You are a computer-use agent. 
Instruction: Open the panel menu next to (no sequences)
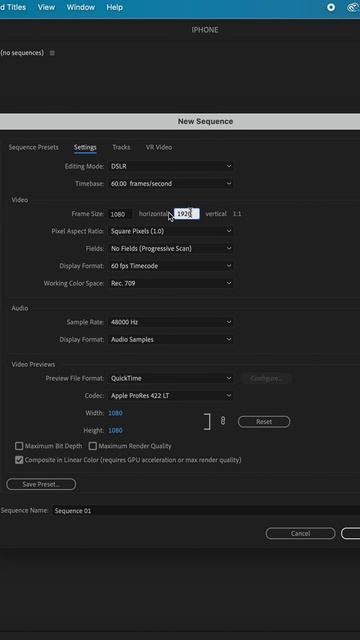pos(52,53)
